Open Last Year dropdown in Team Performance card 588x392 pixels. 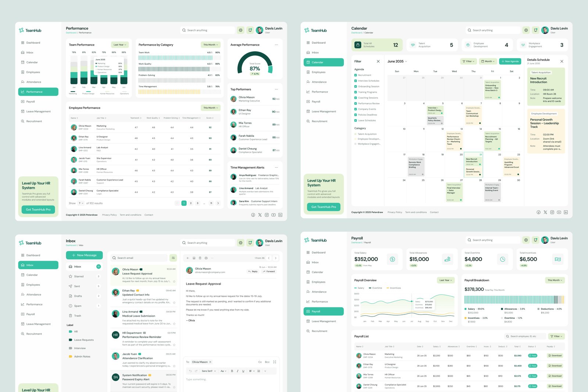pyautogui.click(x=120, y=45)
